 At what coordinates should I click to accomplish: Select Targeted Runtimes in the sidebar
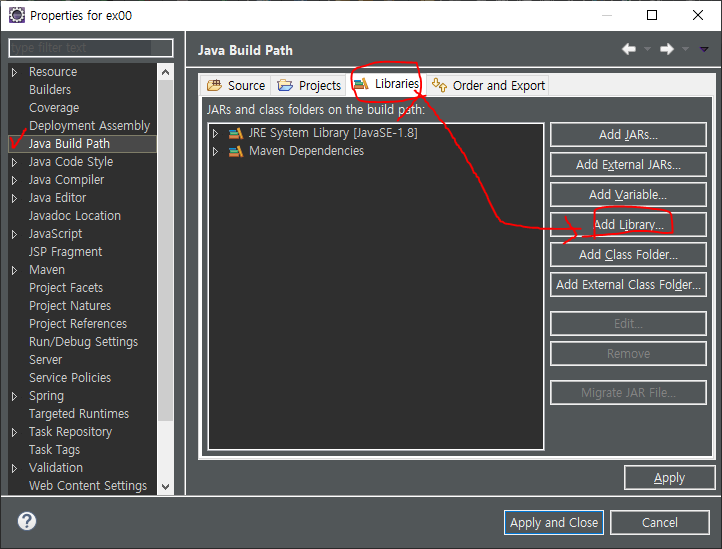click(79, 414)
